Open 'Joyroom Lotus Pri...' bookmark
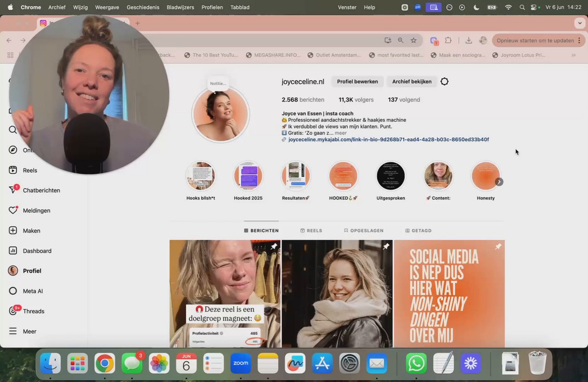The width and height of the screenshot is (588, 382). click(x=519, y=55)
